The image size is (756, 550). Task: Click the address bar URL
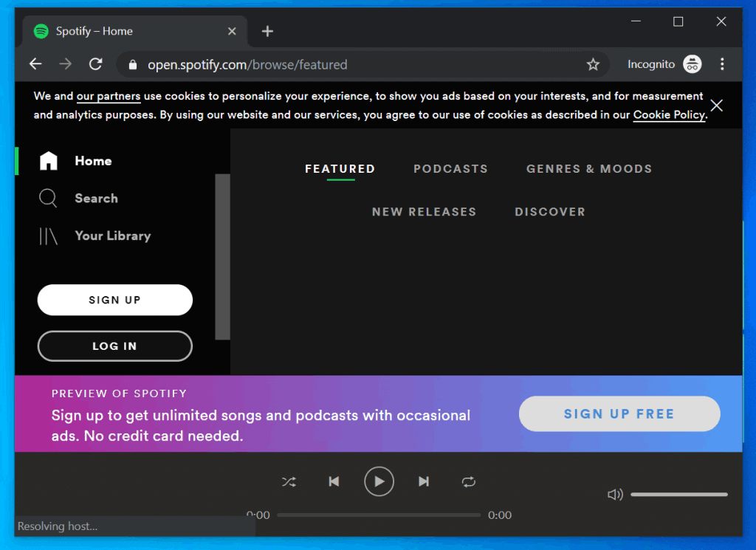click(x=247, y=64)
